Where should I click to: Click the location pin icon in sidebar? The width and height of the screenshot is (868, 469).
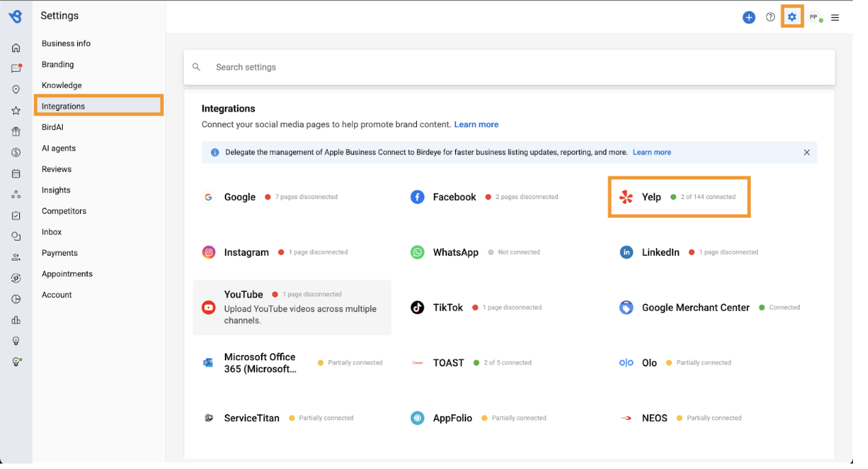click(16, 90)
